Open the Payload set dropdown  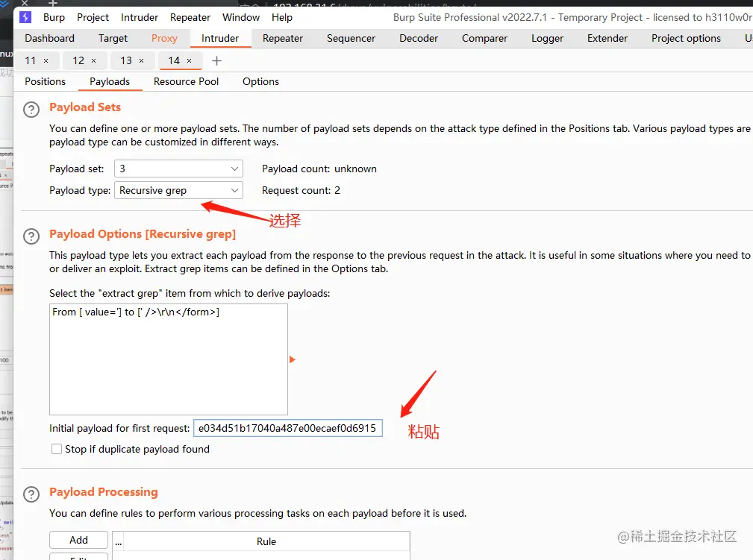pyautogui.click(x=178, y=169)
